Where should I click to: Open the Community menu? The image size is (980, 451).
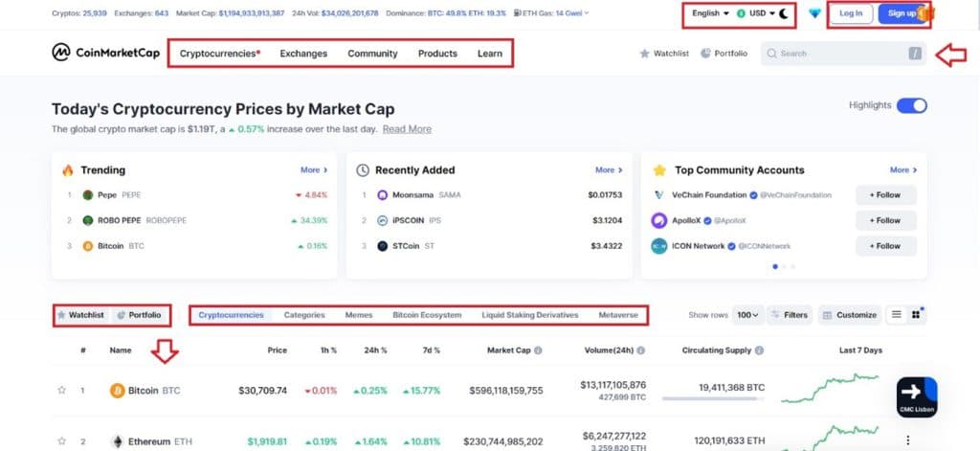click(372, 54)
